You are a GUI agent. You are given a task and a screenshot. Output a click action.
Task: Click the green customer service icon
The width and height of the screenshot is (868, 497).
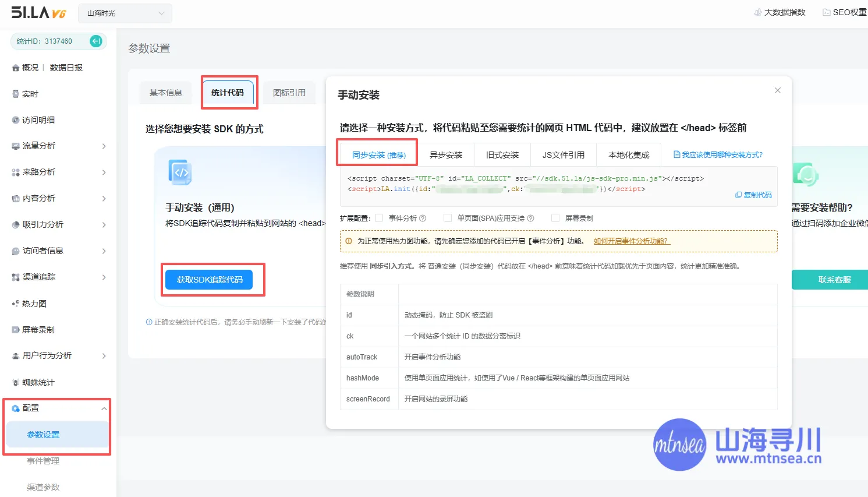pyautogui.click(x=806, y=174)
